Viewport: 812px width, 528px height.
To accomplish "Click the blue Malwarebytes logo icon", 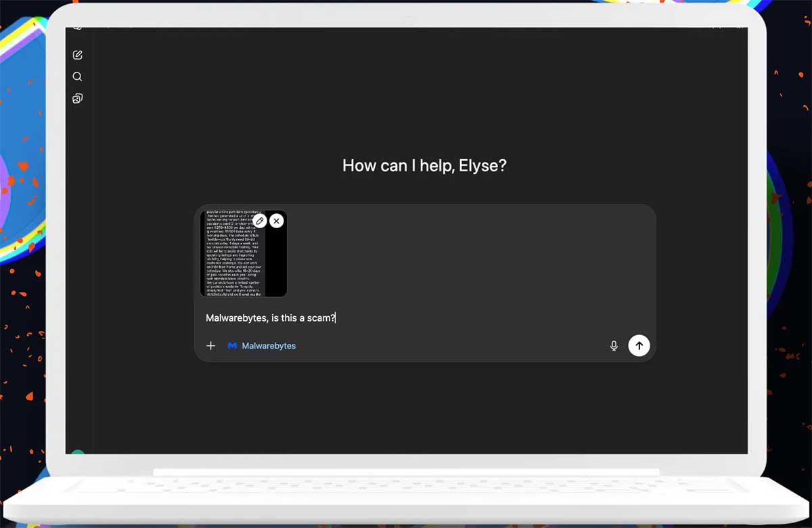I will click(232, 345).
